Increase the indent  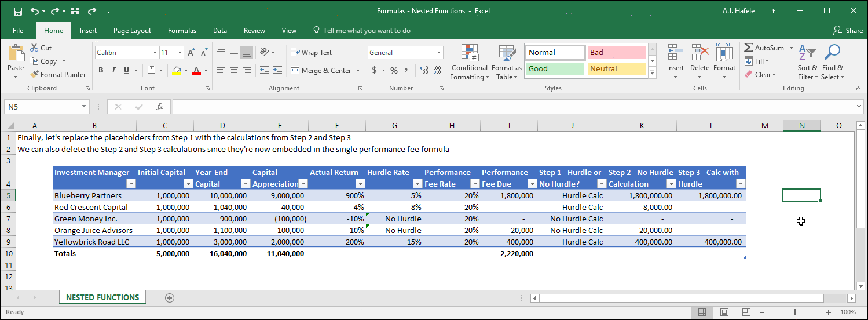tap(277, 70)
